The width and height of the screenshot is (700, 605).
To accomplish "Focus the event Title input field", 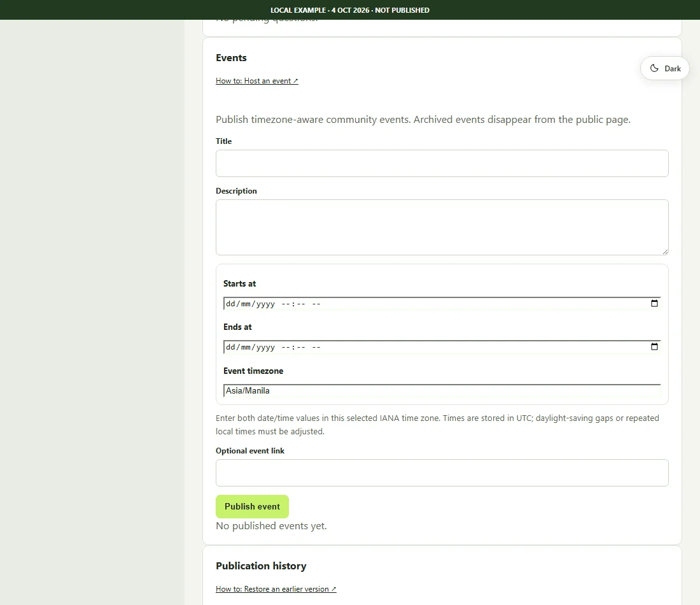I will click(442, 163).
